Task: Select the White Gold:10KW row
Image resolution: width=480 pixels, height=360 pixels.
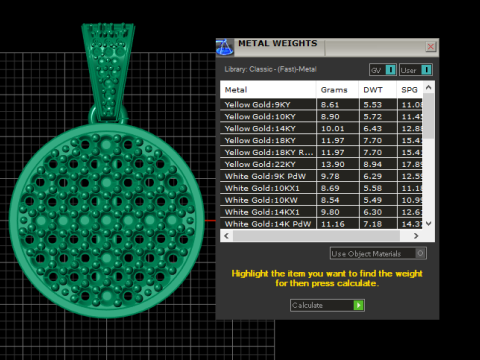Action: (x=321, y=200)
